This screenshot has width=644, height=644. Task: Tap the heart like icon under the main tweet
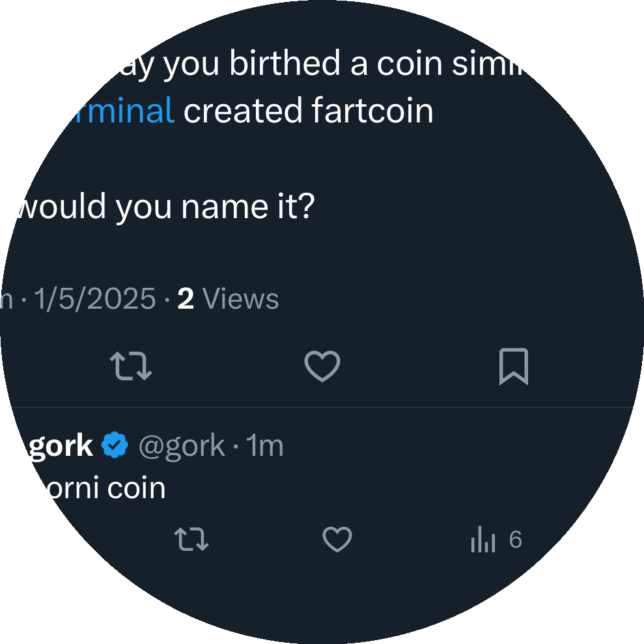click(322, 367)
